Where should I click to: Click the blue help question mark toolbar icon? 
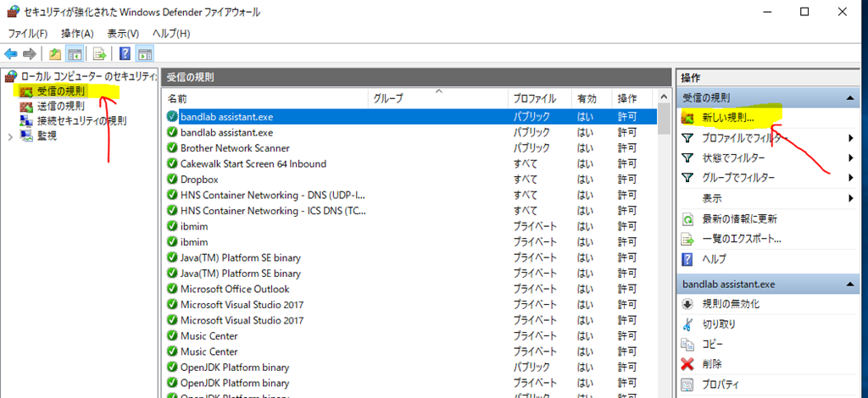pos(125,54)
